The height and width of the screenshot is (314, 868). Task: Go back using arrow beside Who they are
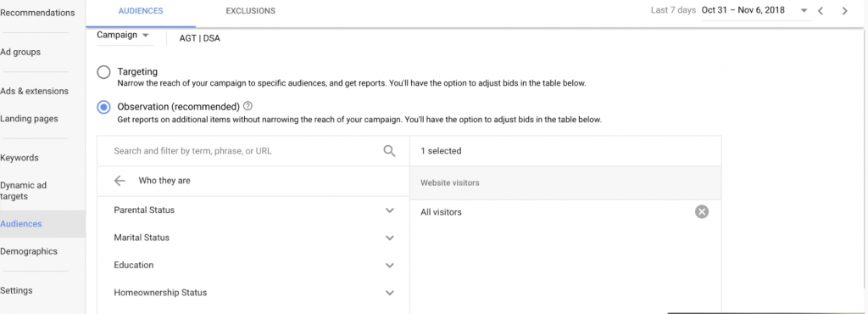pos(120,181)
